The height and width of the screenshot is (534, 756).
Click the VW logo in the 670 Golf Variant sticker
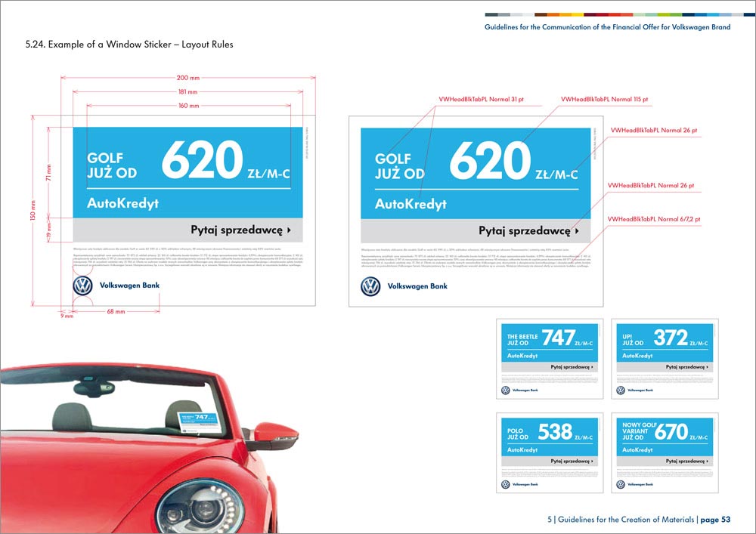point(621,484)
